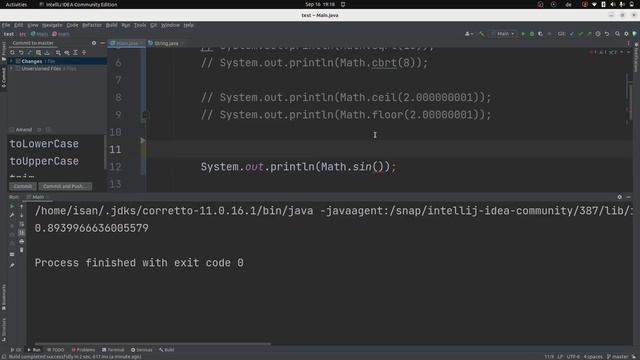Click UTF-8 encoding in status bar

click(573, 357)
